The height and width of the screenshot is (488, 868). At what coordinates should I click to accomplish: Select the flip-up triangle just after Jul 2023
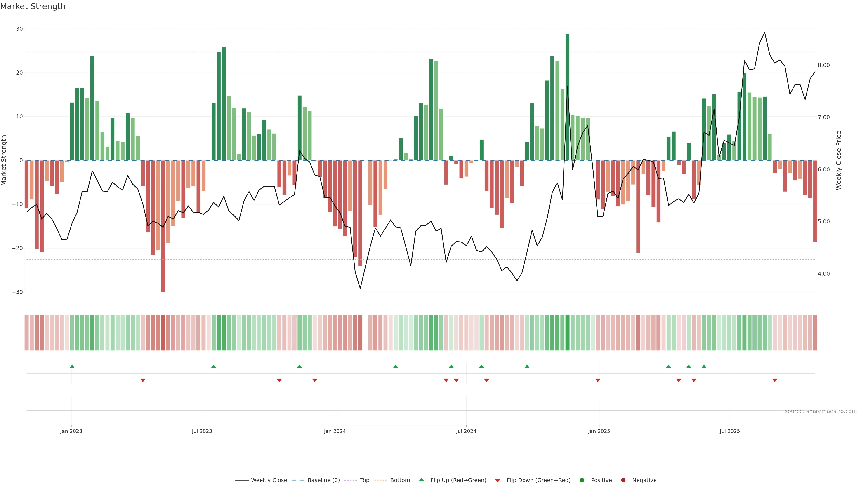point(213,366)
